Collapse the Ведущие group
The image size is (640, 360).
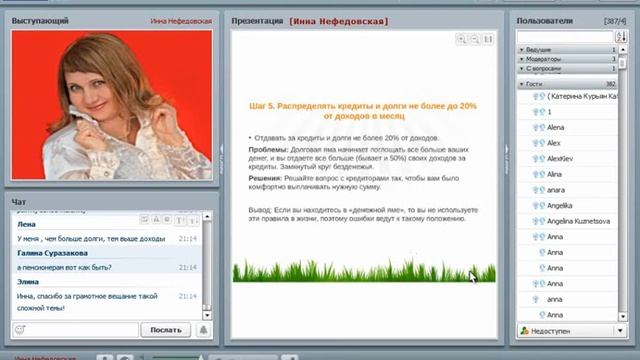(521, 50)
